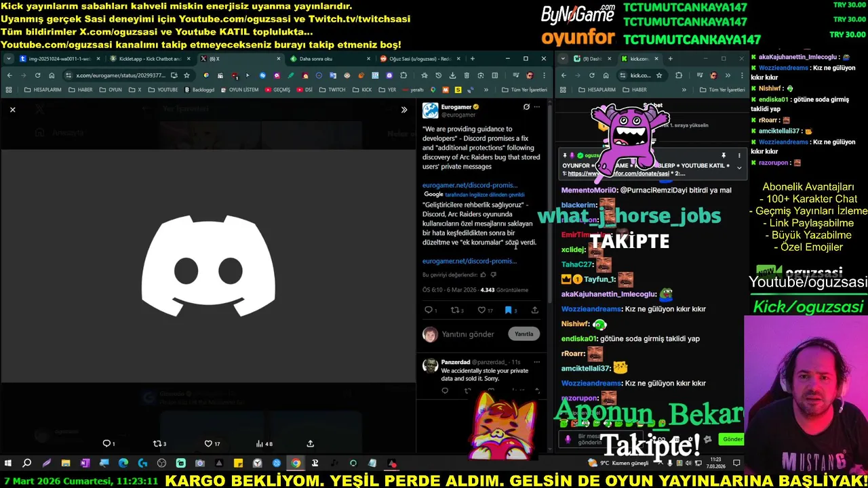The image size is (868, 488).
Task: Open the TWITCH bookmark folder
Action: click(332, 89)
